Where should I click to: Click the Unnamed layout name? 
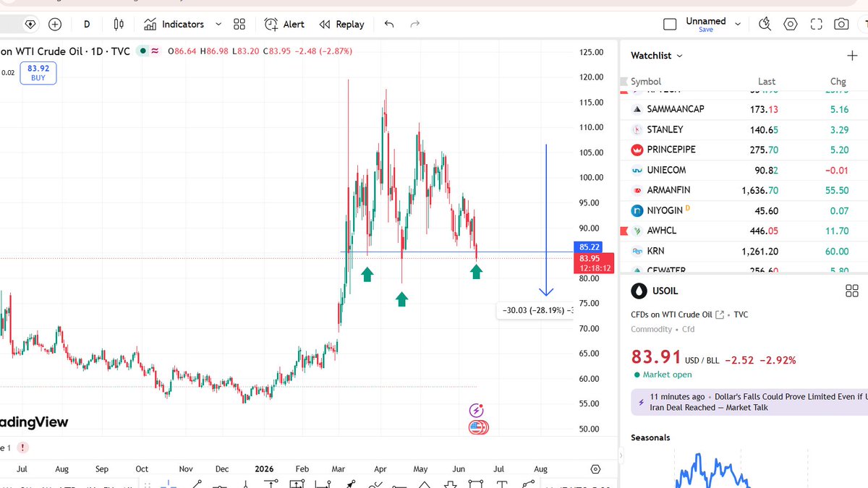point(705,21)
